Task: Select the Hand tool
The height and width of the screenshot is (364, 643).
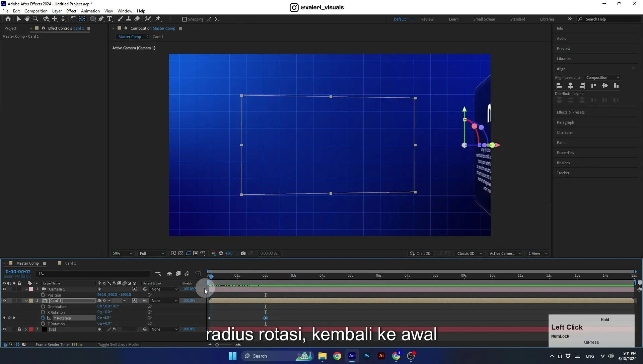Action: click(27, 19)
